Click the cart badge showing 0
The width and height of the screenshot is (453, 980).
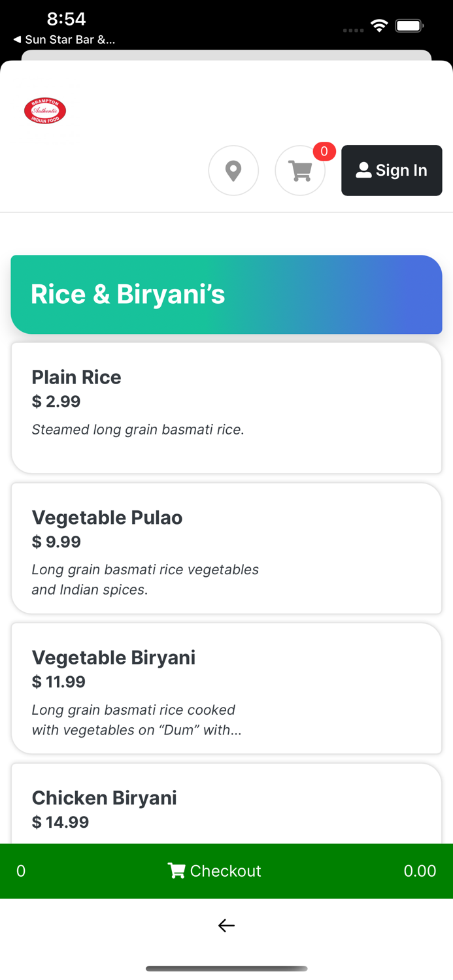pos(324,151)
